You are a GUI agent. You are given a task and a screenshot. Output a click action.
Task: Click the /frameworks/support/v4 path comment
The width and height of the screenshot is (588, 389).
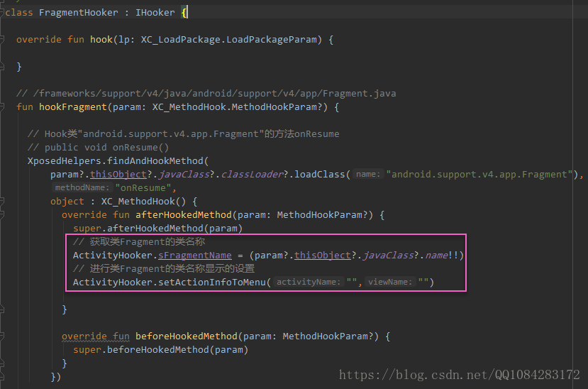[x=206, y=94]
